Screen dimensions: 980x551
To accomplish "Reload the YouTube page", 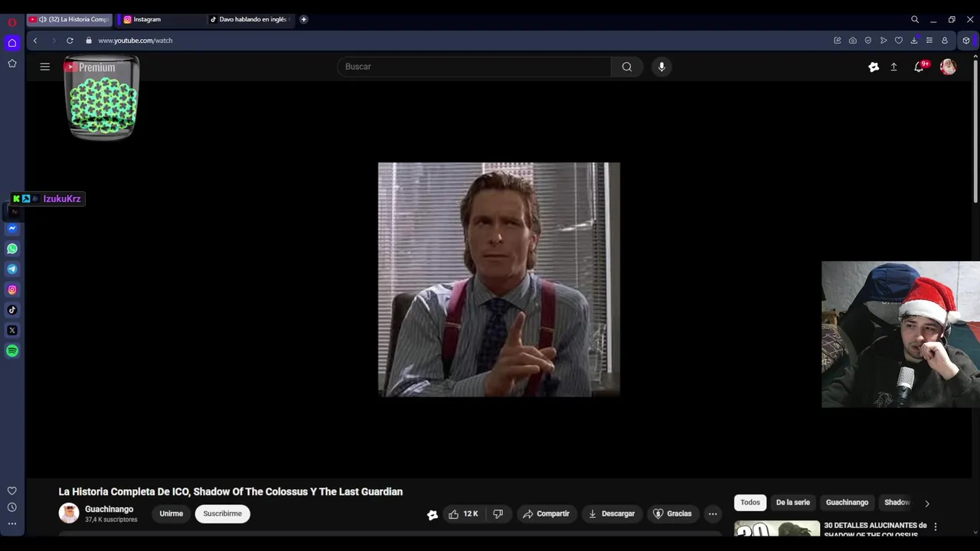I will 70,41.
